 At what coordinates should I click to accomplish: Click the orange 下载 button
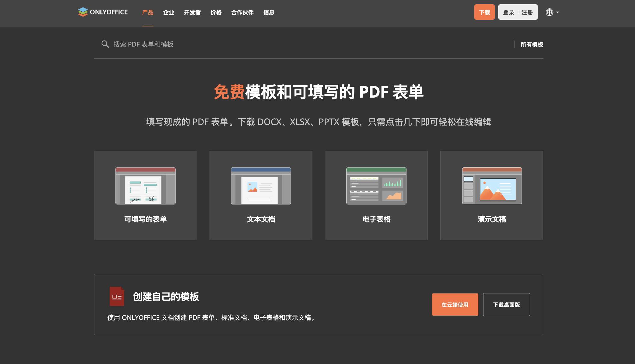[484, 12]
